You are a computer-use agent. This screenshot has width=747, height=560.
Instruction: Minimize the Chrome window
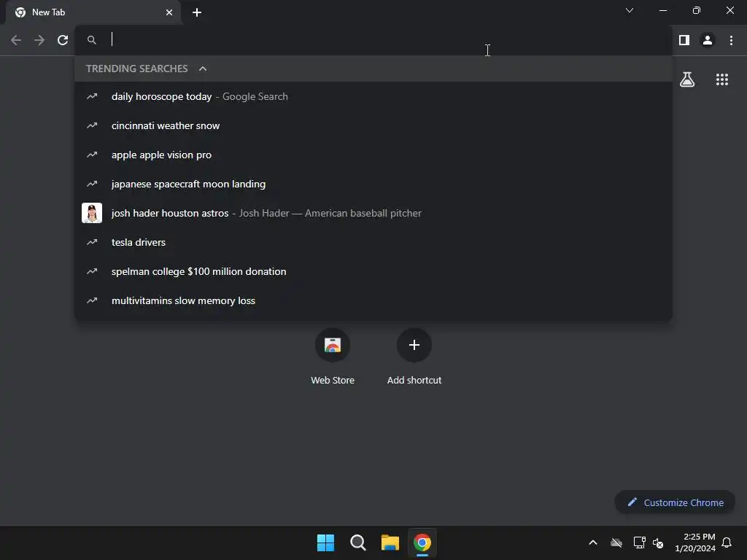(662, 10)
